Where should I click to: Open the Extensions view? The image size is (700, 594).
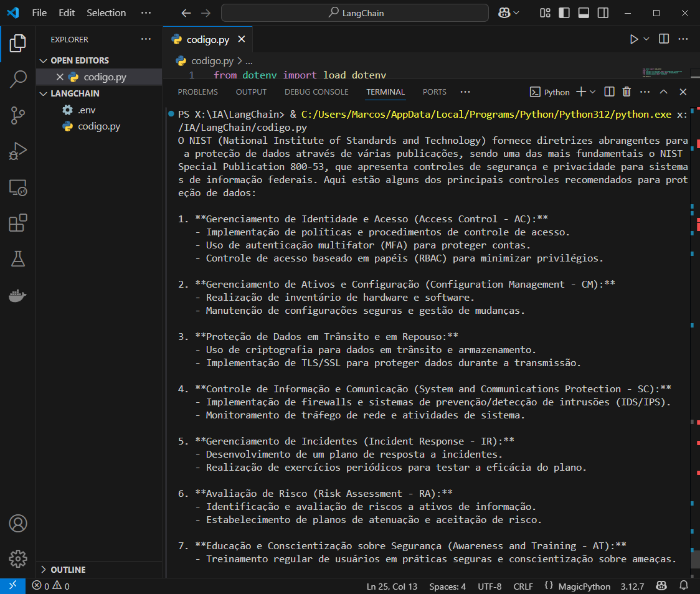[18, 223]
